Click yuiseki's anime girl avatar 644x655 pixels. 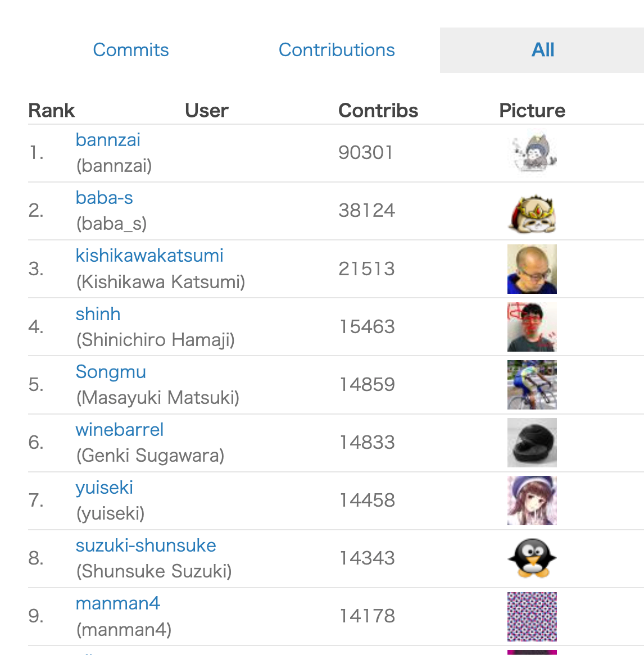[x=532, y=501]
